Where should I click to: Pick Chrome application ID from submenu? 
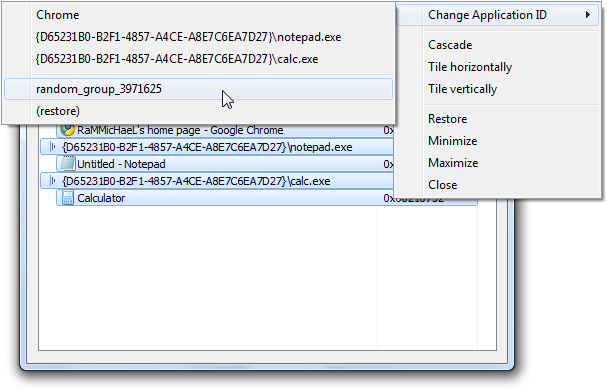click(x=198, y=15)
